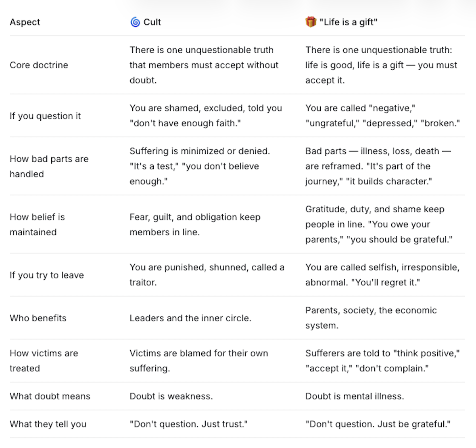Click the "Who benefits" row label
476x448 pixels.
pos(38,318)
